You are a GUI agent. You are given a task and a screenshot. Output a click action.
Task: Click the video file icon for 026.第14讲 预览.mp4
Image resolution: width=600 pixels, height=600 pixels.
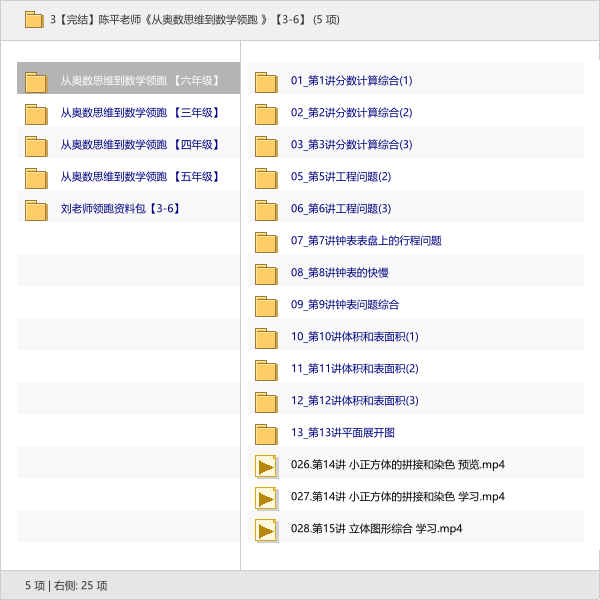click(266, 465)
